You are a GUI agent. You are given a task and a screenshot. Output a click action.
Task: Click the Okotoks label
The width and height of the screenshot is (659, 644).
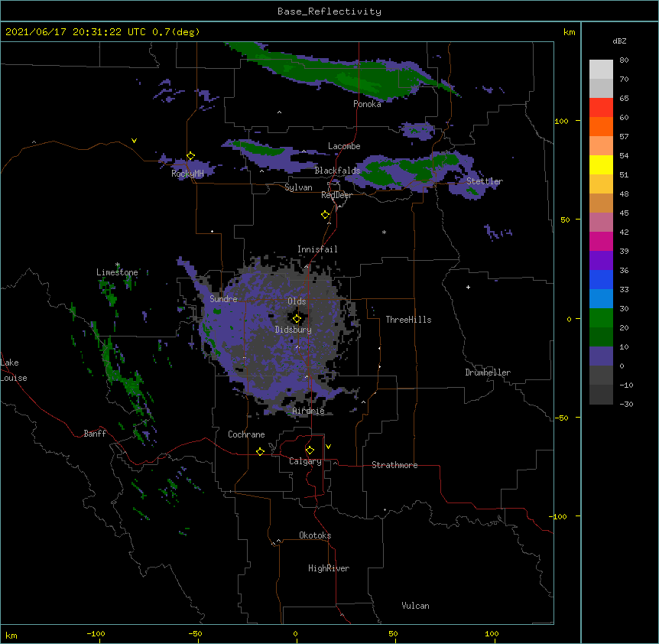point(315,535)
